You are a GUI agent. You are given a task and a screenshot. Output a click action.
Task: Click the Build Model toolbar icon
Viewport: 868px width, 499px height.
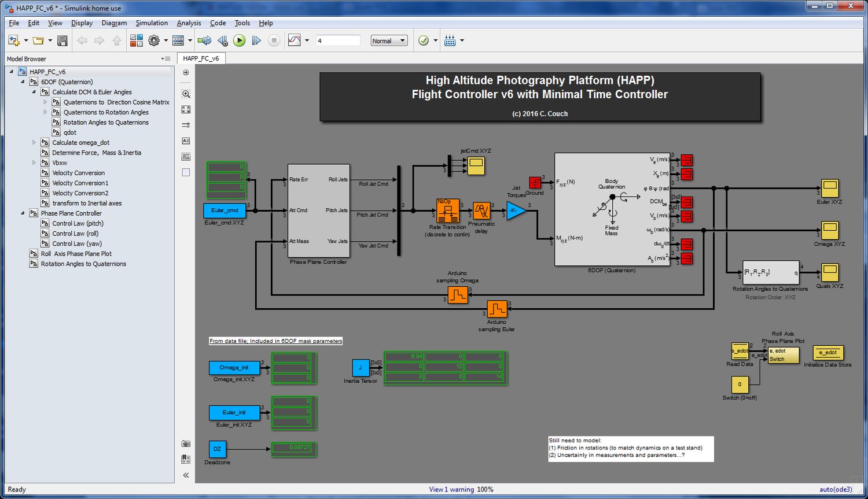coord(450,40)
